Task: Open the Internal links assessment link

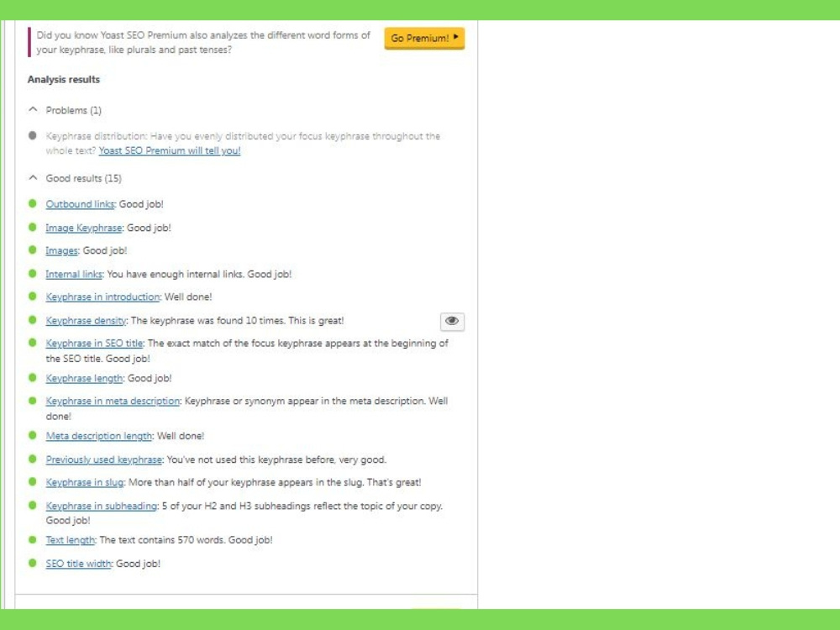Action: coord(74,275)
